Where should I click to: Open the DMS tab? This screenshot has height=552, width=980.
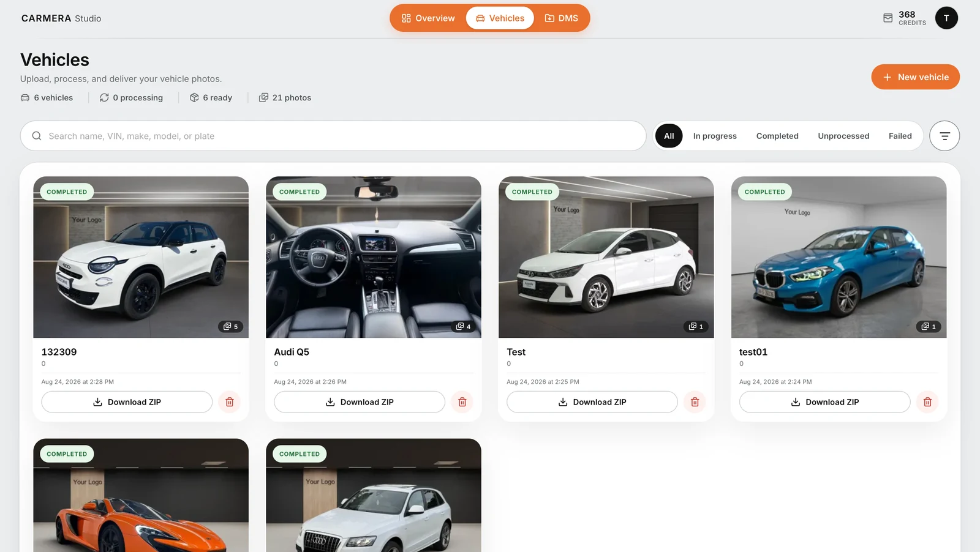point(562,18)
